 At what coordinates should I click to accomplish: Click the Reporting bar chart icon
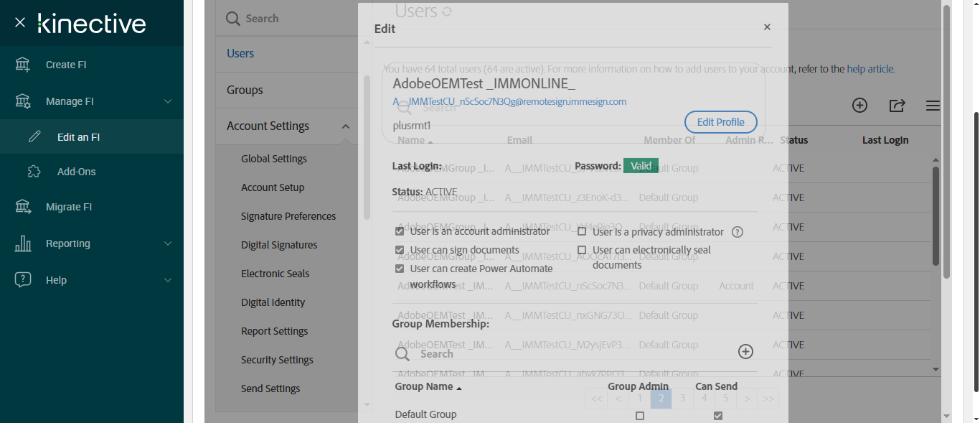(x=23, y=243)
